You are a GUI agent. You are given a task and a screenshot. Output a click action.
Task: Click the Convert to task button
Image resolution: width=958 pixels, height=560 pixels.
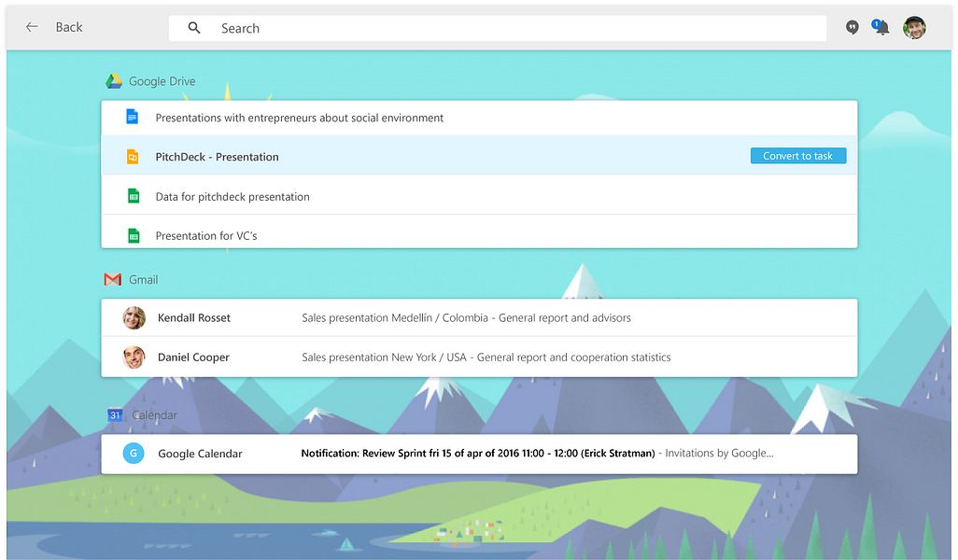pos(798,156)
